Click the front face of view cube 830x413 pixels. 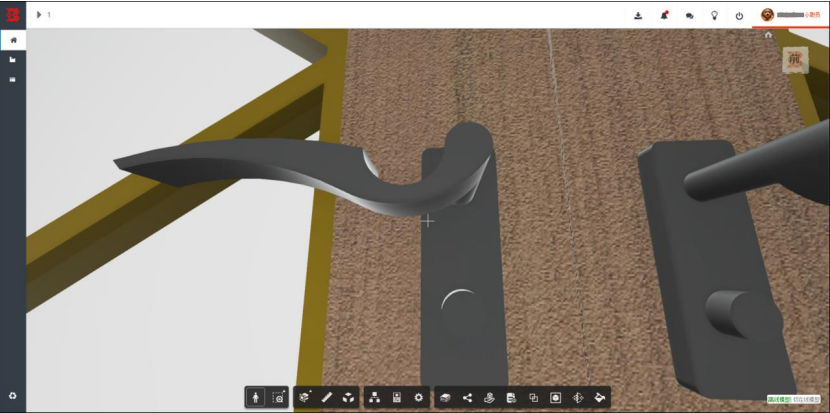click(x=795, y=59)
